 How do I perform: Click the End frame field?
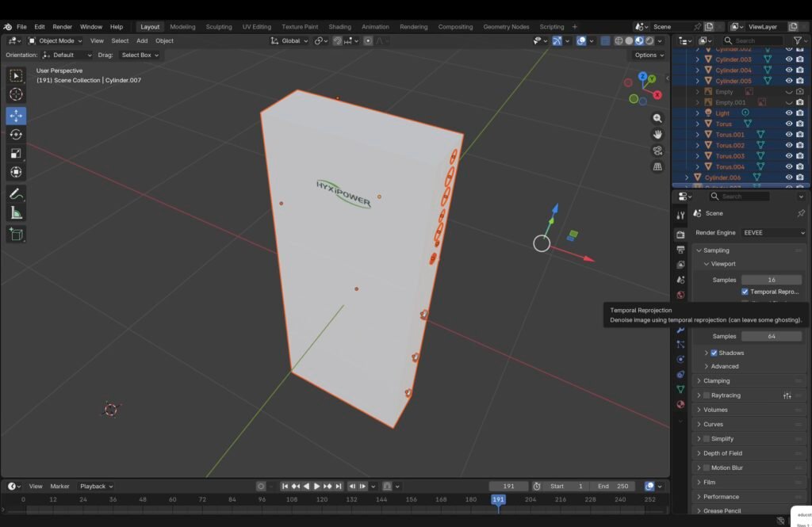pos(615,486)
